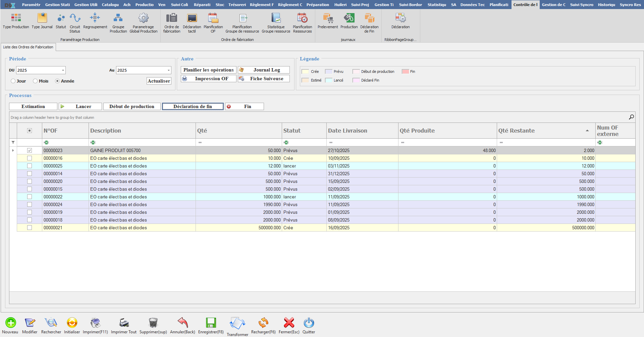Click the Circuit Status icon
The width and height of the screenshot is (644, 337).
coord(75,18)
